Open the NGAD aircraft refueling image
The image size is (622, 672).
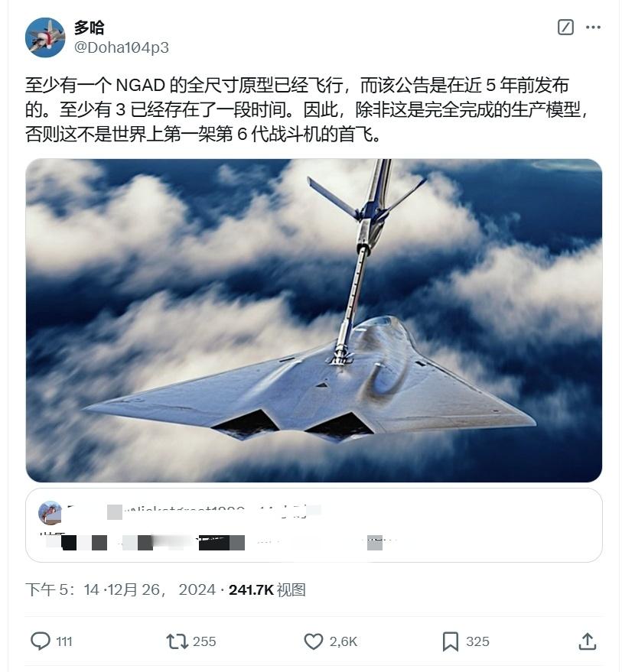tap(314, 320)
